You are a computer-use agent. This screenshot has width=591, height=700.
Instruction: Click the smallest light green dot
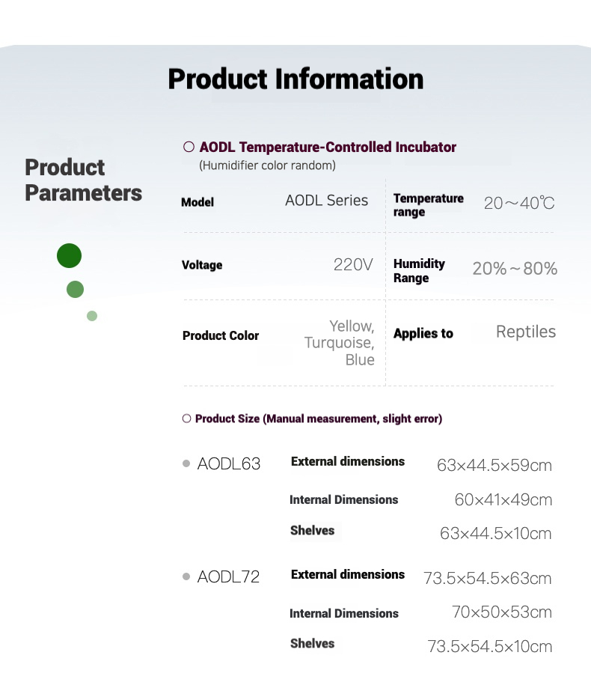point(92,316)
